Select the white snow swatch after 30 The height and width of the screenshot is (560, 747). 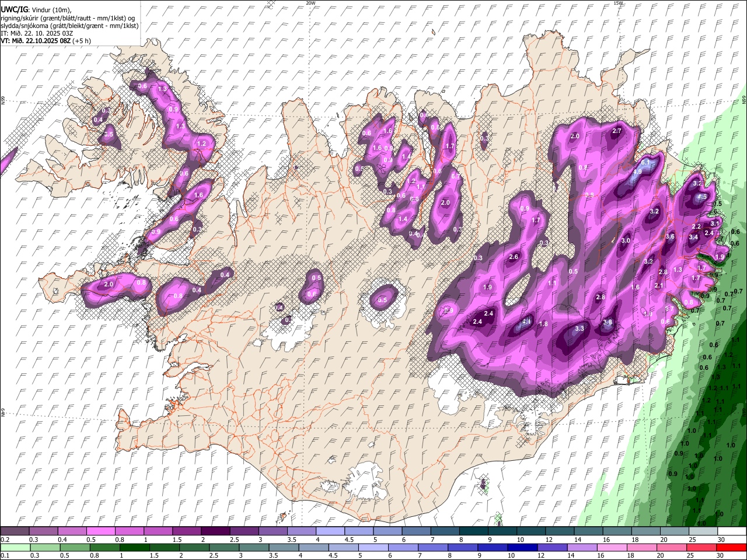pyautogui.click(x=732, y=531)
